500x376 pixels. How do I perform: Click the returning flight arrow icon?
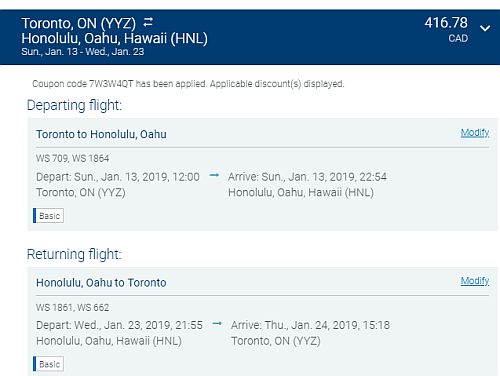click(217, 323)
